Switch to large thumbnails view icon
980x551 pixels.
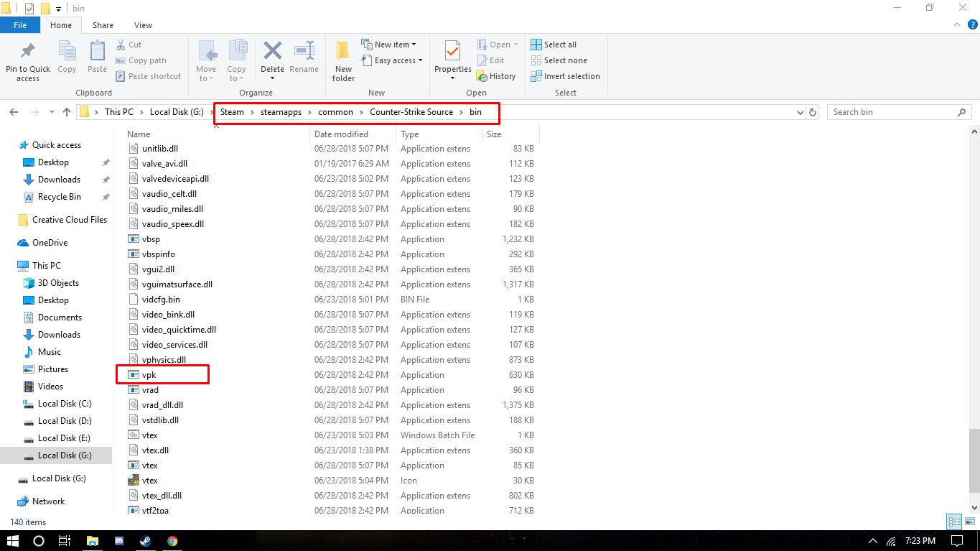click(x=970, y=522)
